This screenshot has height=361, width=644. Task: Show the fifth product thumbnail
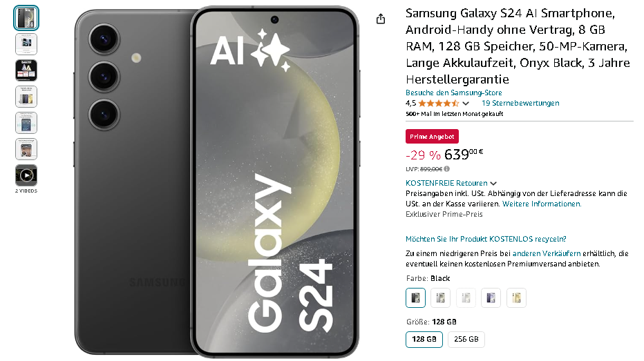pyautogui.click(x=26, y=123)
